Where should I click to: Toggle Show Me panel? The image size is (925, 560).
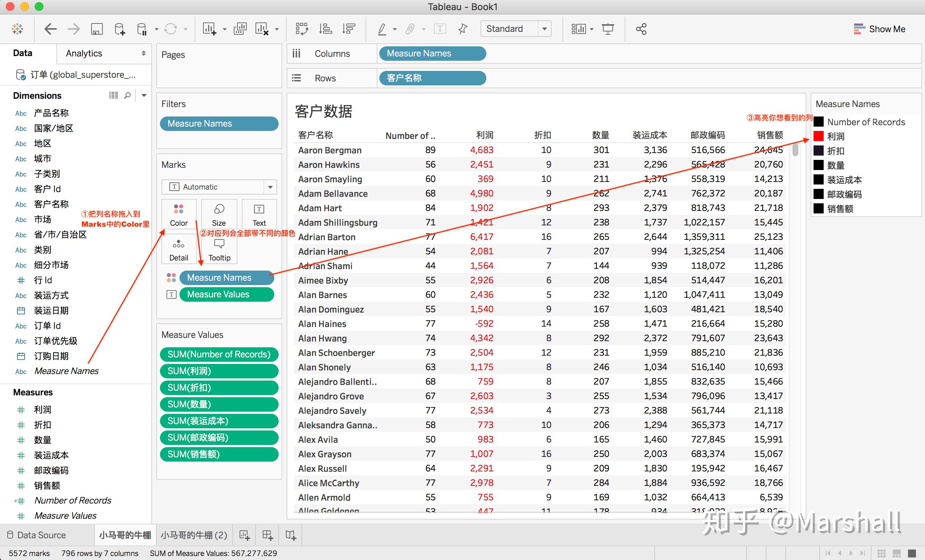[879, 29]
